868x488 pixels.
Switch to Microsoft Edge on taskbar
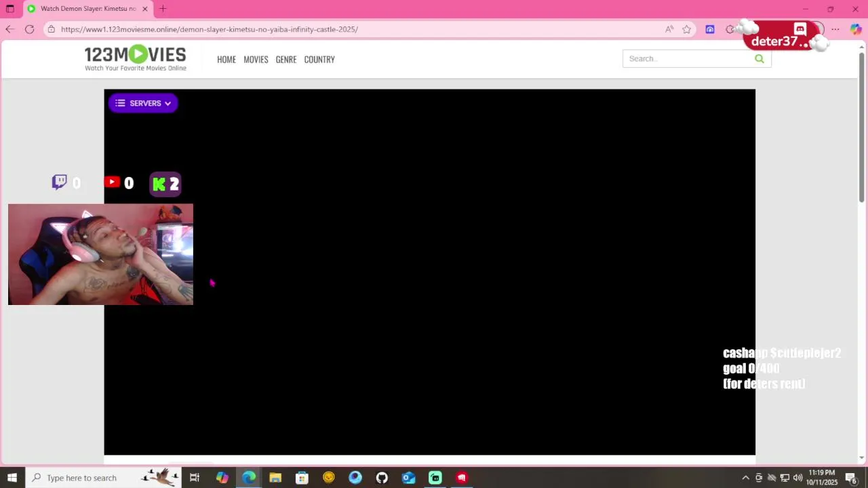click(249, 478)
